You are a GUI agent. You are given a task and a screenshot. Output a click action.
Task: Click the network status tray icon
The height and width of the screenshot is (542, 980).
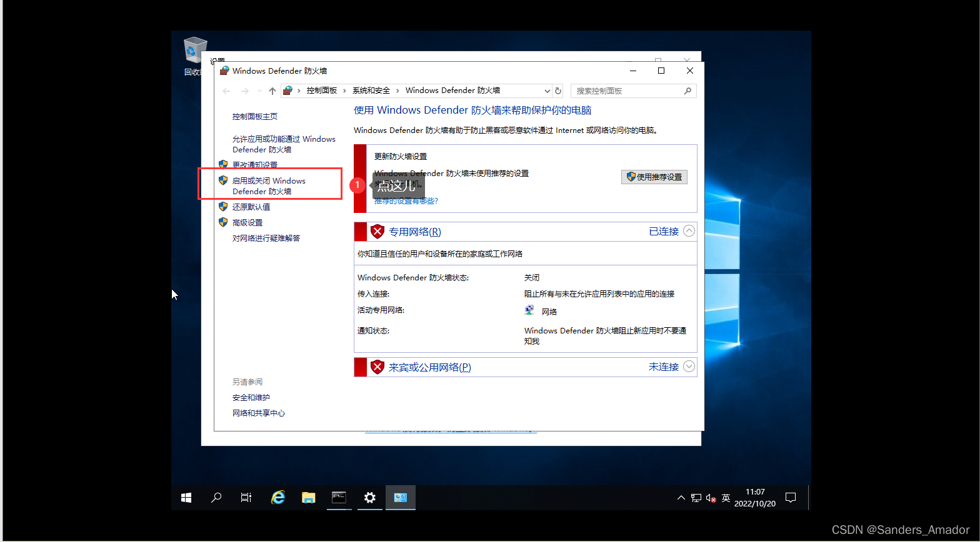tap(696, 498)
